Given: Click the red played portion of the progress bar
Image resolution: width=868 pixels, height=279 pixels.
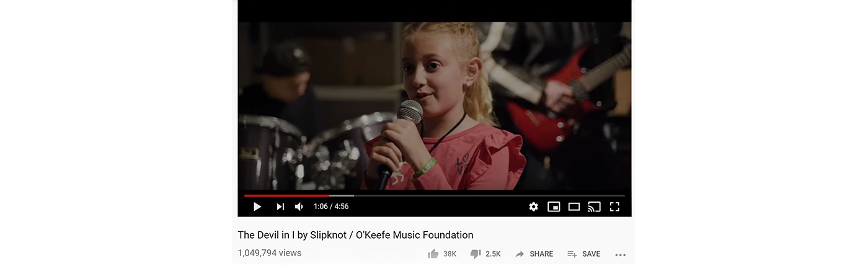Looking at the screenshot, I should pos(286,195).
